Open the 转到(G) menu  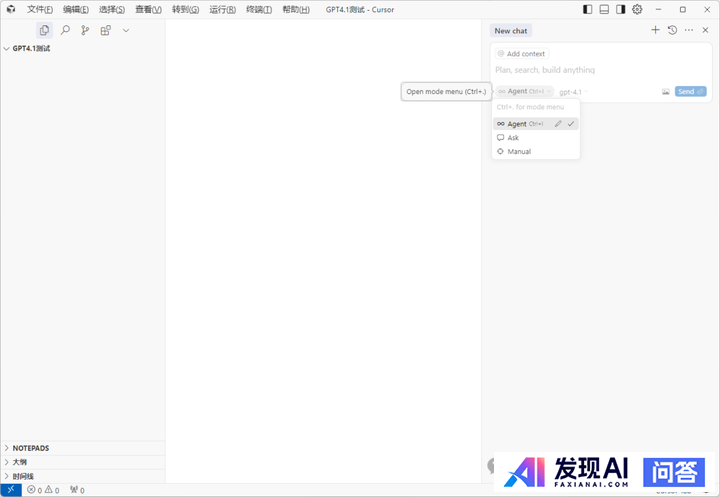[x=186, y=10]
